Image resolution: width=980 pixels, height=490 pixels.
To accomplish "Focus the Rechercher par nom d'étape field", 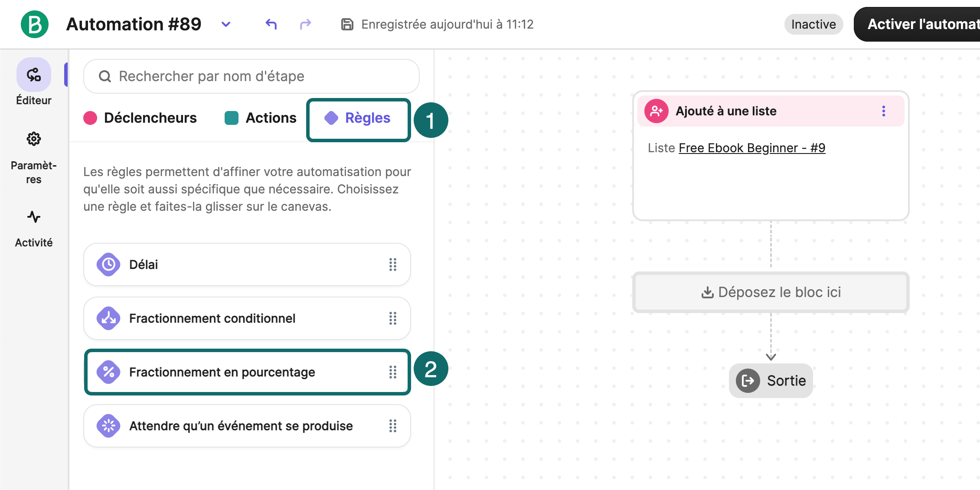I will [252, 76].
